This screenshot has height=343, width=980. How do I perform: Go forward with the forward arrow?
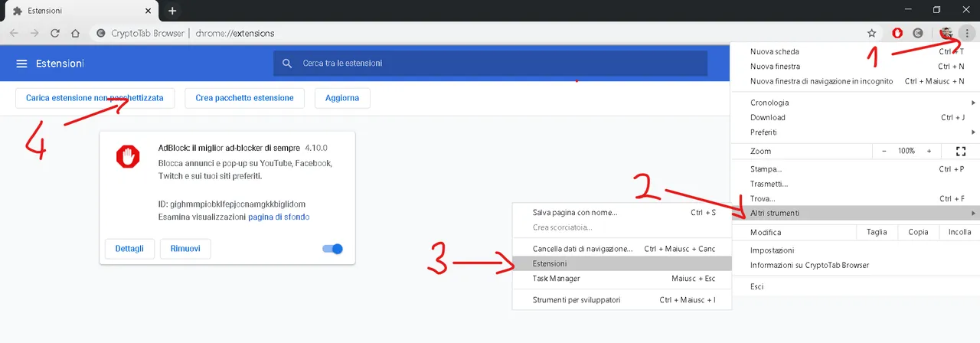pyautogui.click(x=34, y=33)
